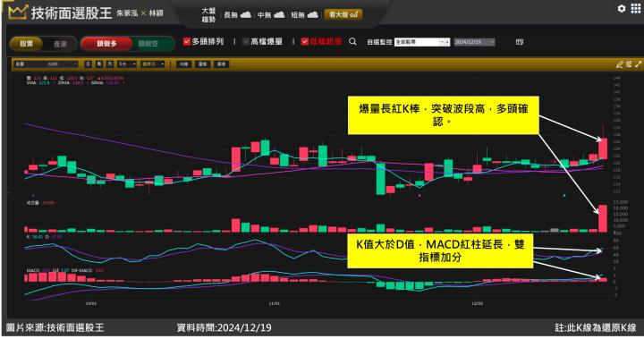The height and width of the screenshot is (339, 644).
Task: Expand chart to fullscreen icon
Action: [x=638, y=64]
